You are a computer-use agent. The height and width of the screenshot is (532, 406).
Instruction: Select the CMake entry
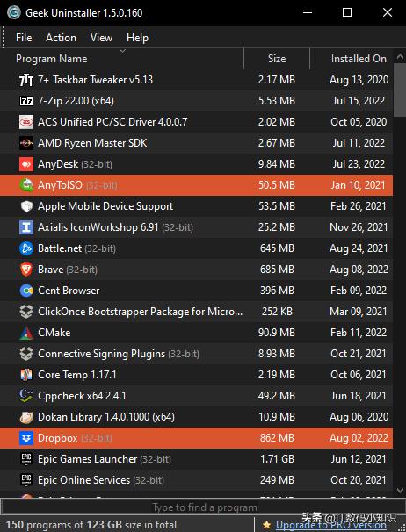pos(196,333)
